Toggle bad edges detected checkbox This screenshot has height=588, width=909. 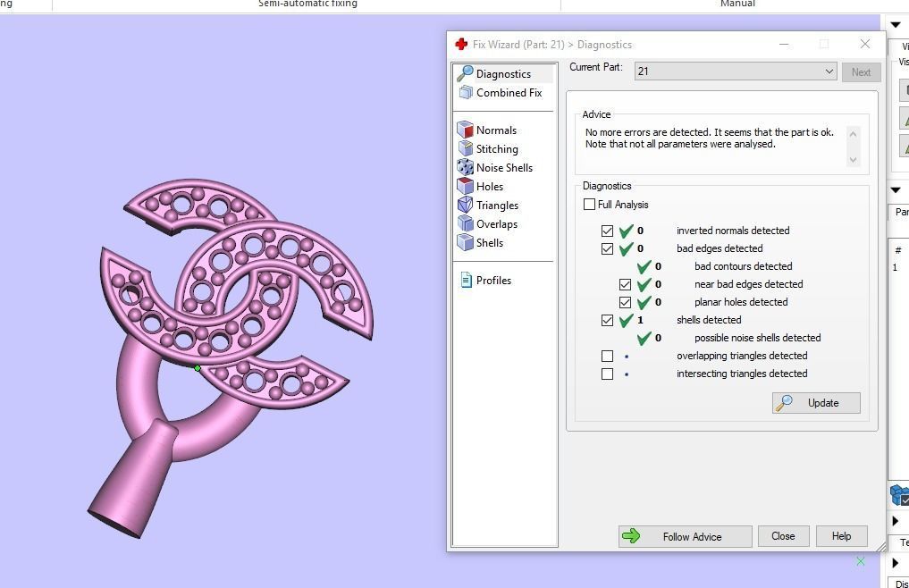607,248
